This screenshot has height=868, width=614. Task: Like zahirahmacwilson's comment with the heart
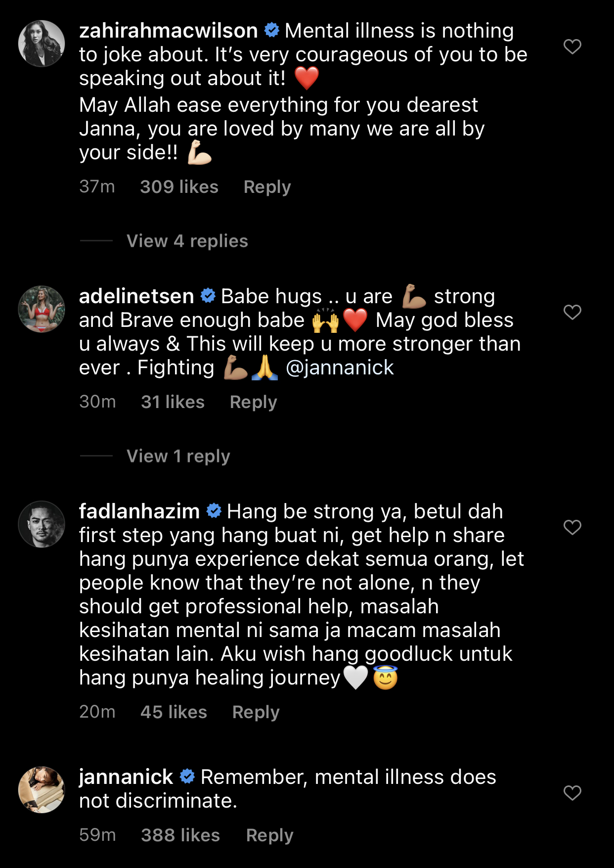coord(572,46)
